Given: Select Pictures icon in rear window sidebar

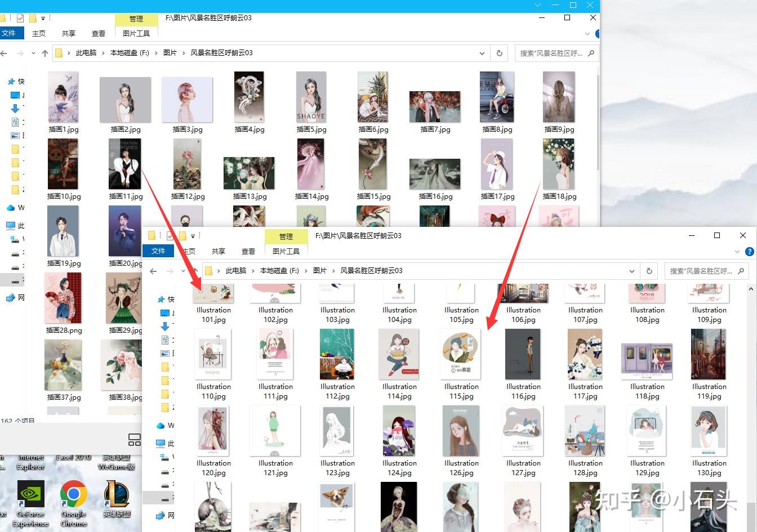Looking at the screenshot, I should [15, 136].
